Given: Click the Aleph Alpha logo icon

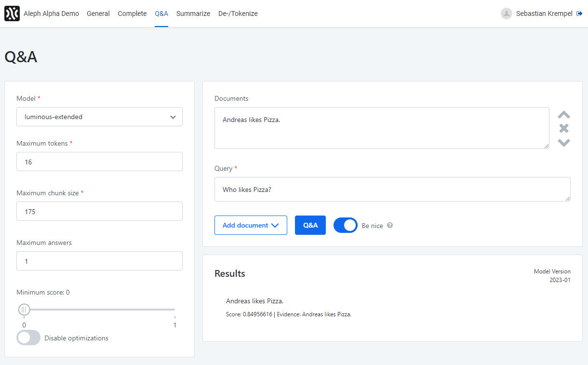Looking at the screenshot, I should tap(12, 14).
